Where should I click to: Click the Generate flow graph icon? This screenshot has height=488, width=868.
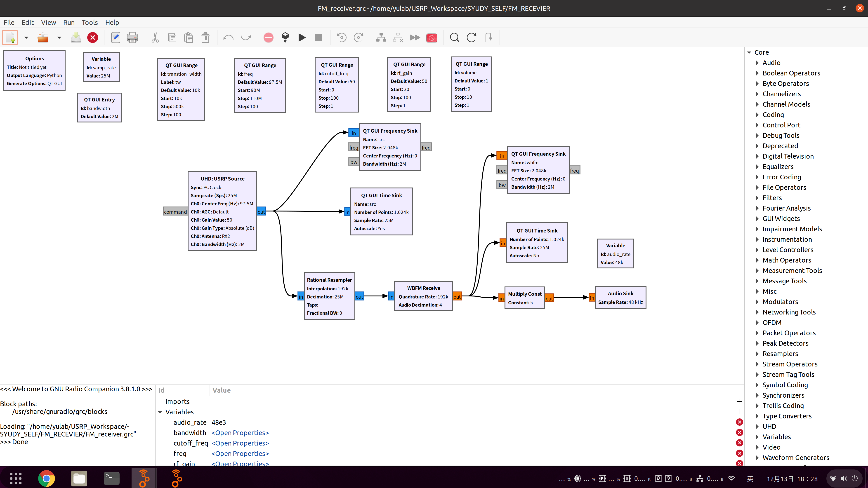(285, 37)
